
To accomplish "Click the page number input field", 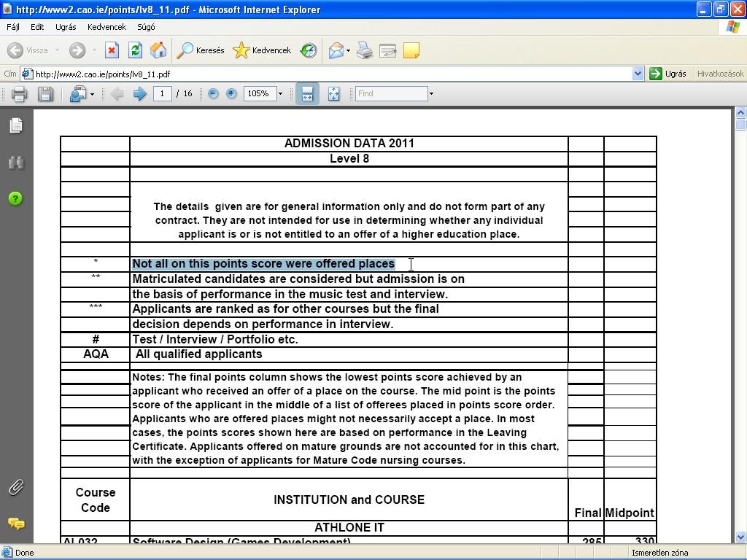I will click(x=163, y=94).
